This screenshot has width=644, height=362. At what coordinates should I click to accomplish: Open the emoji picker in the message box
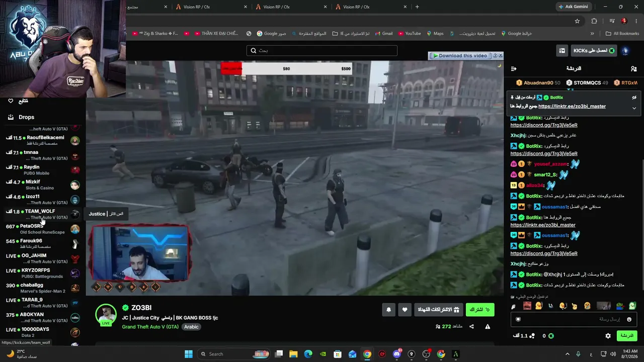click(x=629, y=319)
